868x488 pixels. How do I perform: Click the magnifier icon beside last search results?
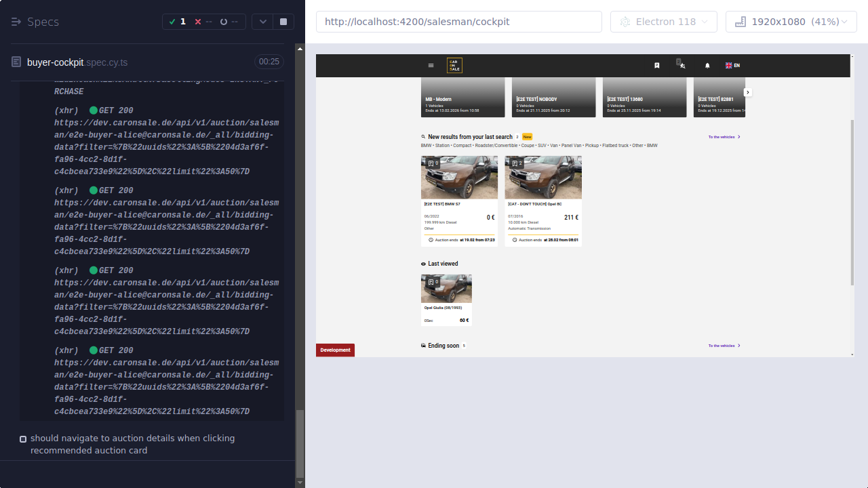[x=422, y=136]
